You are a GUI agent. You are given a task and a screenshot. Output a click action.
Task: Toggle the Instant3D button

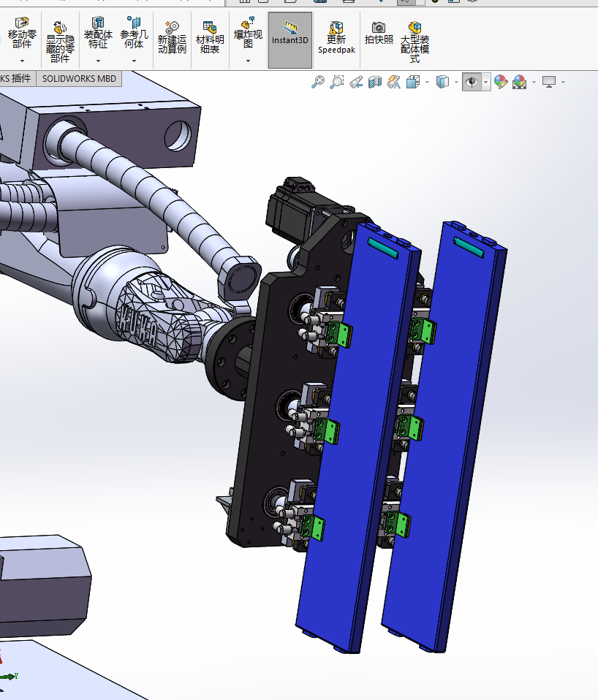point(289,40)
